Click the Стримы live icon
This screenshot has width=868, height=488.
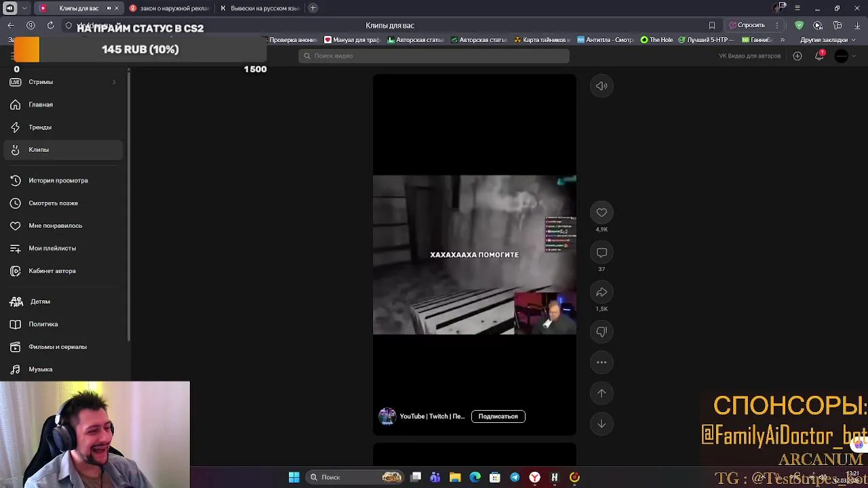tap(15, 82)
